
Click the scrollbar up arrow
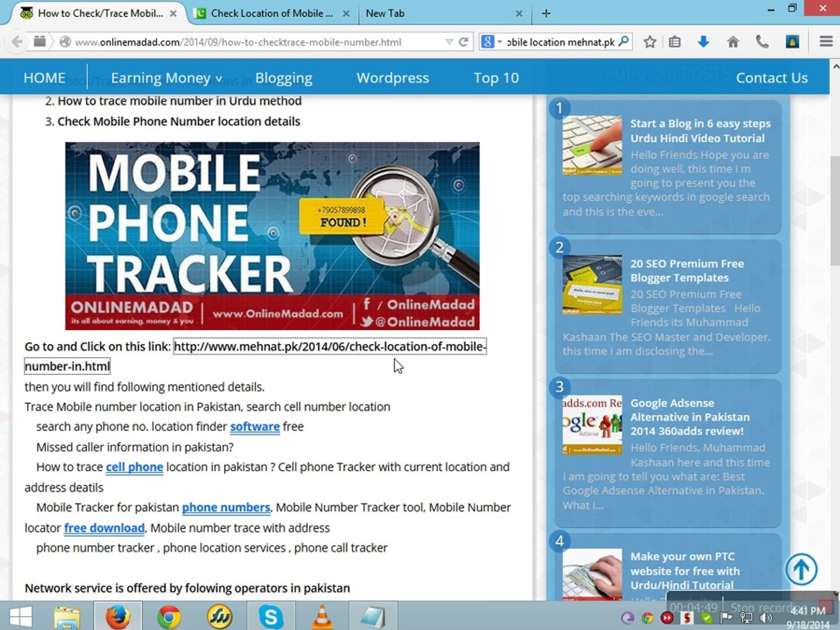(x=835, y=66)
